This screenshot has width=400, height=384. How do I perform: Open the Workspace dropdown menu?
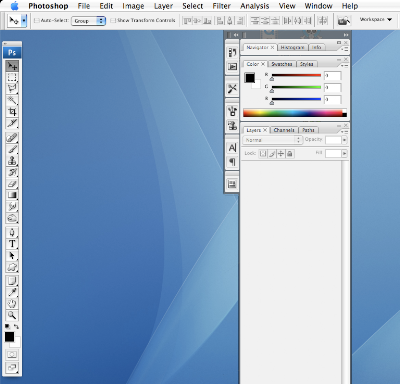point(376,20)
